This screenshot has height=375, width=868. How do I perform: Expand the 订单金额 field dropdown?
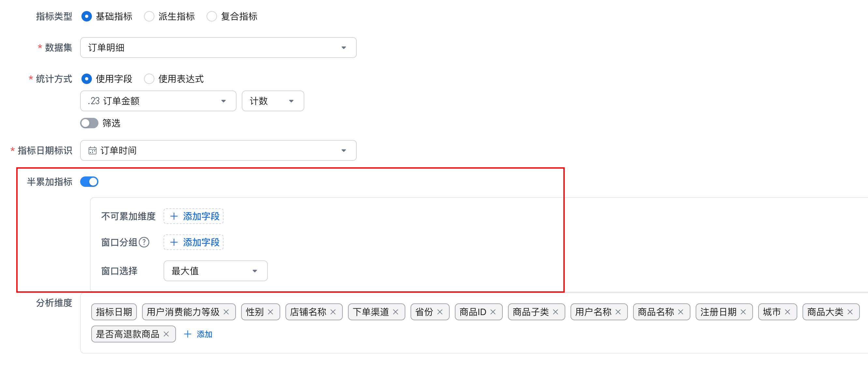(158, 101)
